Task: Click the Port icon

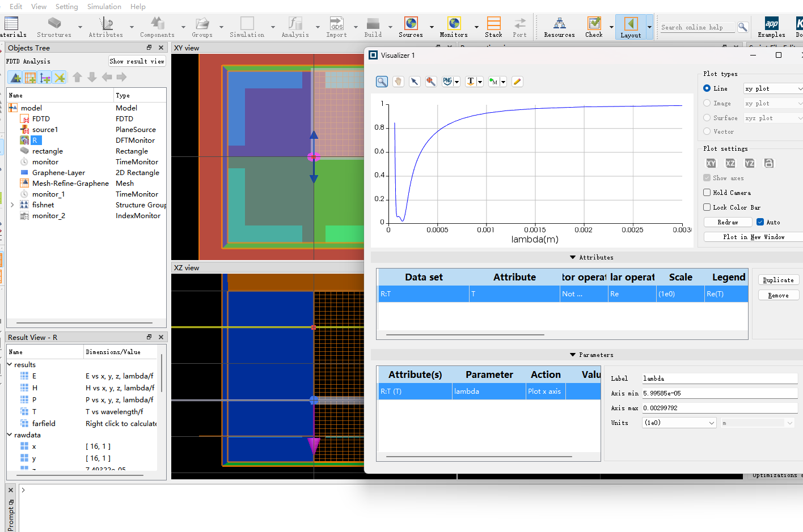Action: point(520,23)
